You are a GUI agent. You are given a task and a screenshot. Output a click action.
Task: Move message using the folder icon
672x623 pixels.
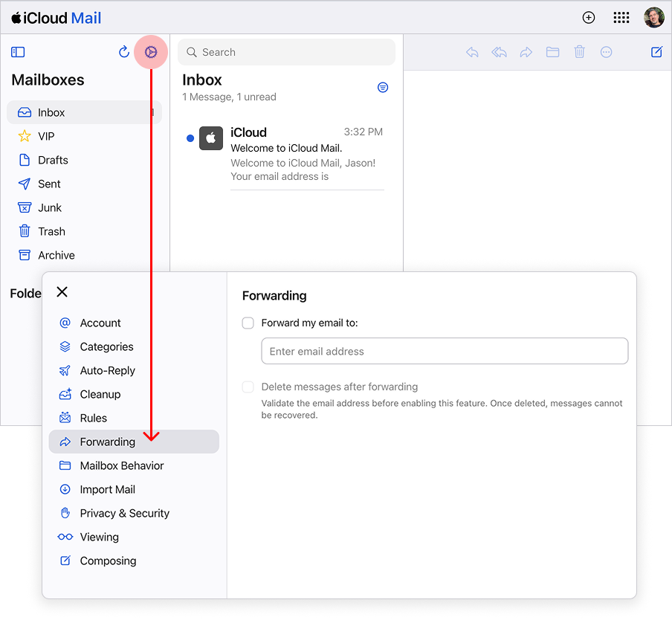[x=552, y=52]
